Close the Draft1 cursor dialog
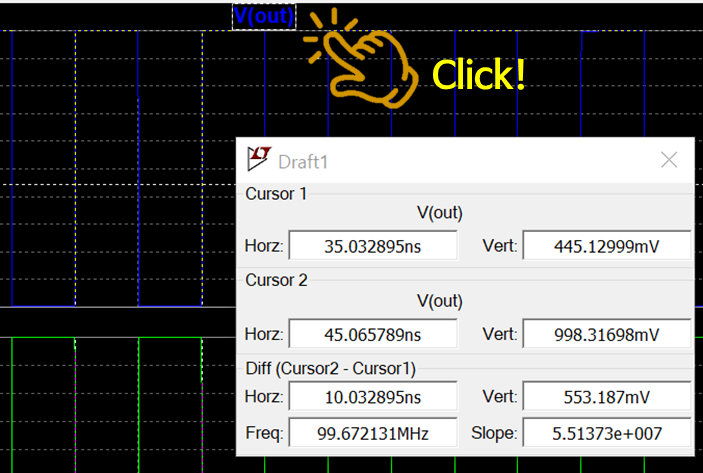Image resolution: width=703 pixels, height=473 pixels. [x=669, y=160]
